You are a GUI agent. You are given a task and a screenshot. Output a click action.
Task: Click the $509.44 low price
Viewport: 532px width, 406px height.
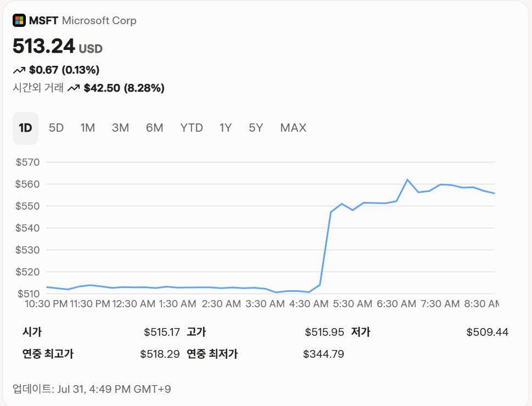click(487, 332)
